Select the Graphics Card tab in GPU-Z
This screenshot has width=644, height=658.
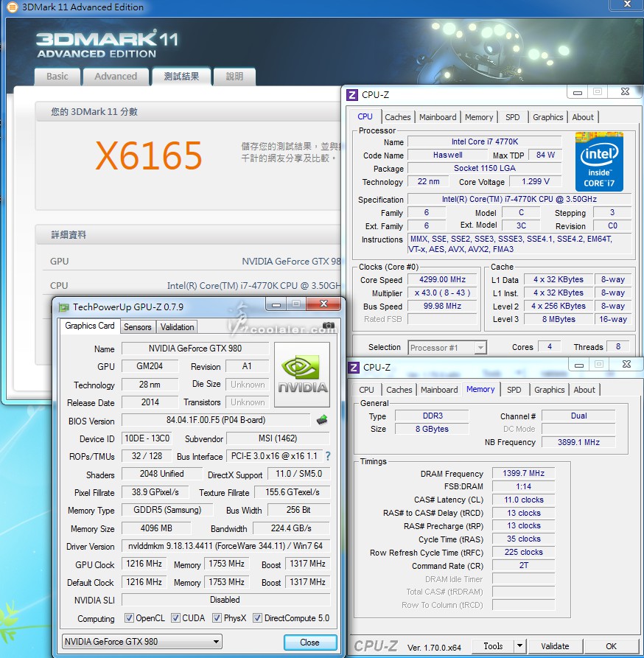point(90,326)
